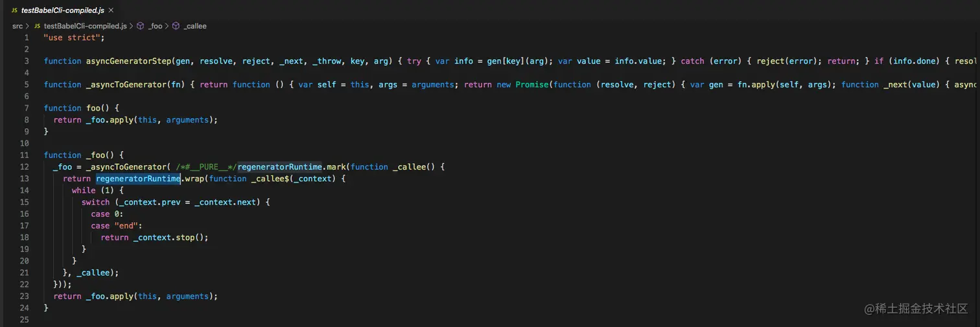
Task: Click '}, _callee);' on line 21
Action: click(x=91, y=273)
